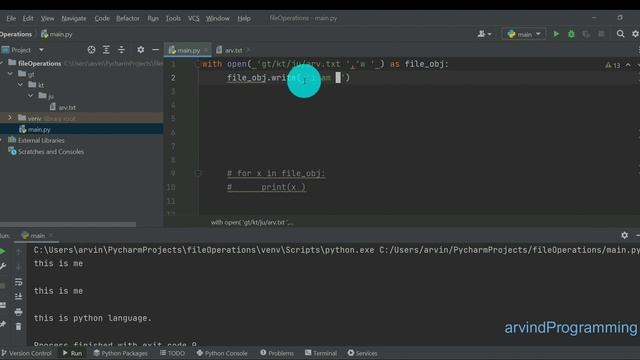Viewport: 640px width, 360px height.
Task: Click the Stop icon in the top toolbar
Action: [601, 34]
